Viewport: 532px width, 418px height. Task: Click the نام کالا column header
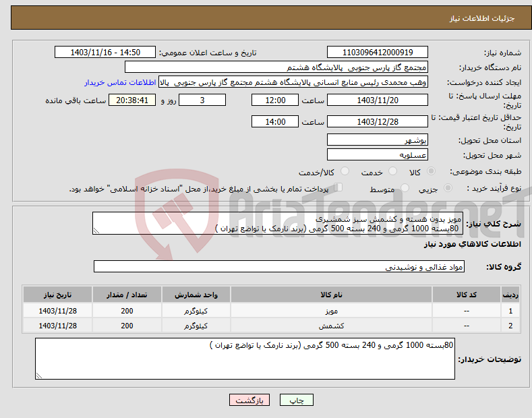(331, 295)
